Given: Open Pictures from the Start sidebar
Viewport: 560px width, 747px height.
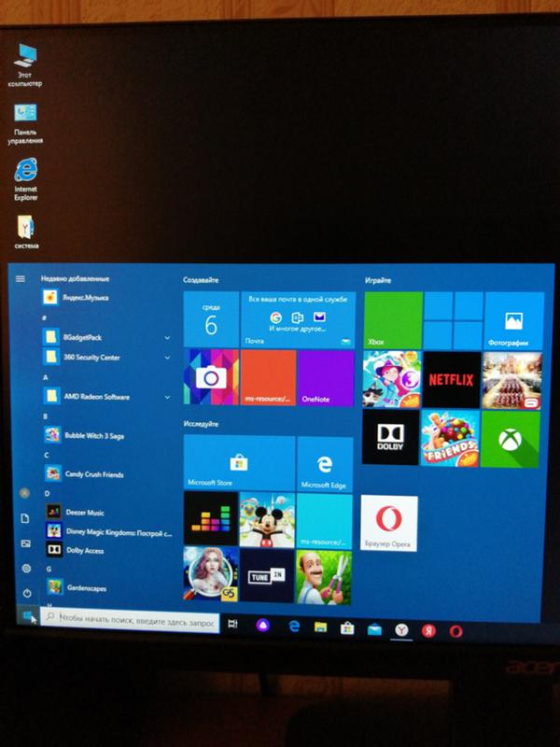Looking at the screenshot, I should (x=26, y=543).
